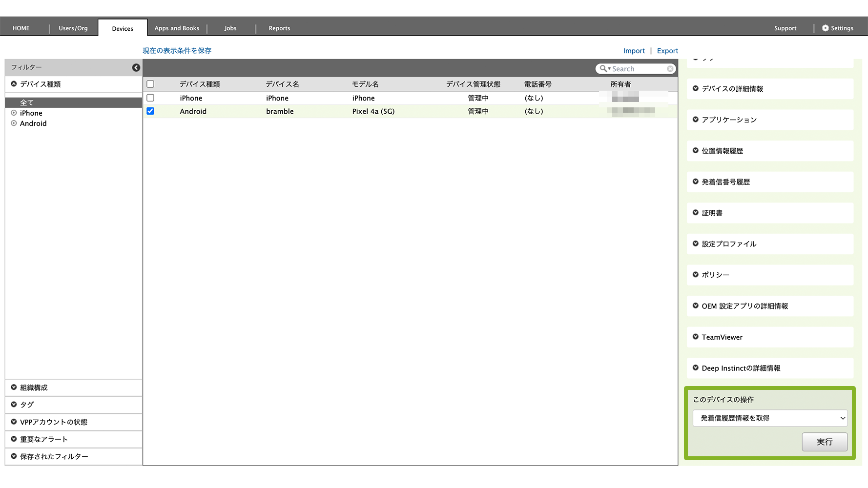Collapse the filter panel with arrow icon
The height and width of the screenshot is (488, 868).
pos(136,68)
